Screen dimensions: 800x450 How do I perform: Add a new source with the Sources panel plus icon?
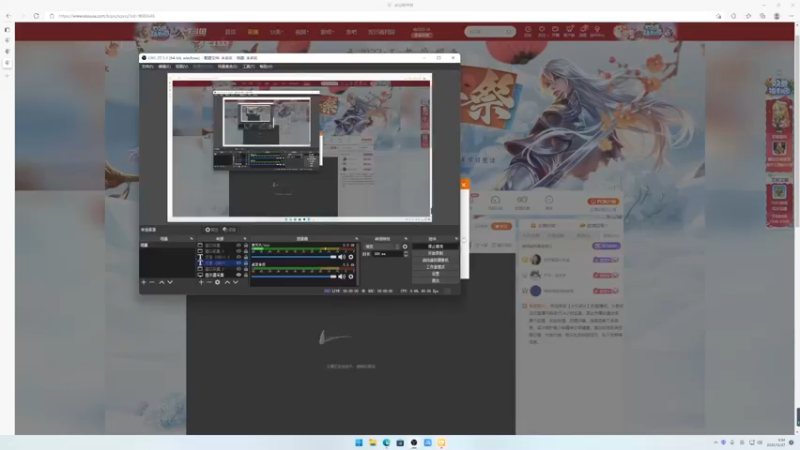pyautogui.click(x=201, y=282)
